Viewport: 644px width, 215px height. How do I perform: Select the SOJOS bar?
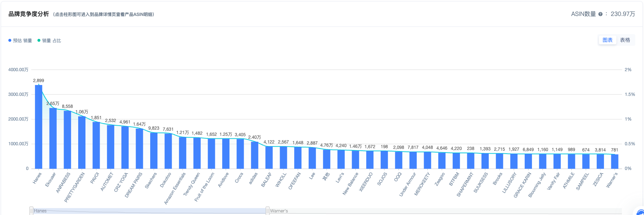pyautogui.click(x=384, y=160)
